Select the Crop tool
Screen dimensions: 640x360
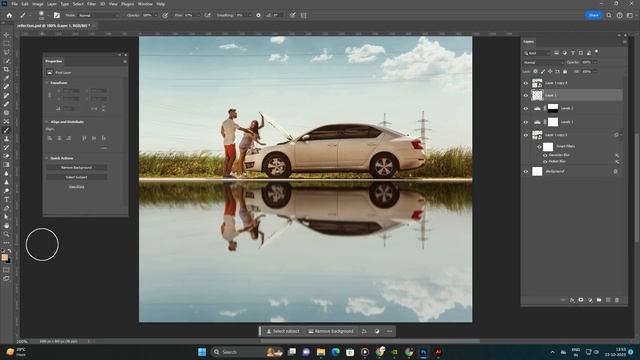click(6, 69)
